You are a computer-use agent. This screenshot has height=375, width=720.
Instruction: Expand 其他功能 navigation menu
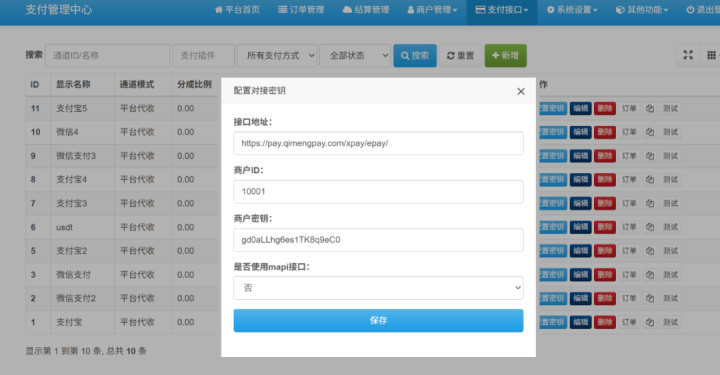(x=642, y=10)
